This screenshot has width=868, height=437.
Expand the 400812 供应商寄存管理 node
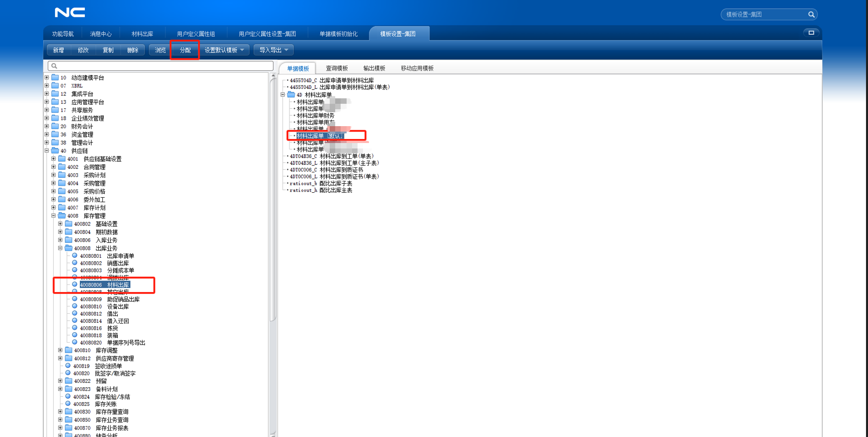[60, 358]
